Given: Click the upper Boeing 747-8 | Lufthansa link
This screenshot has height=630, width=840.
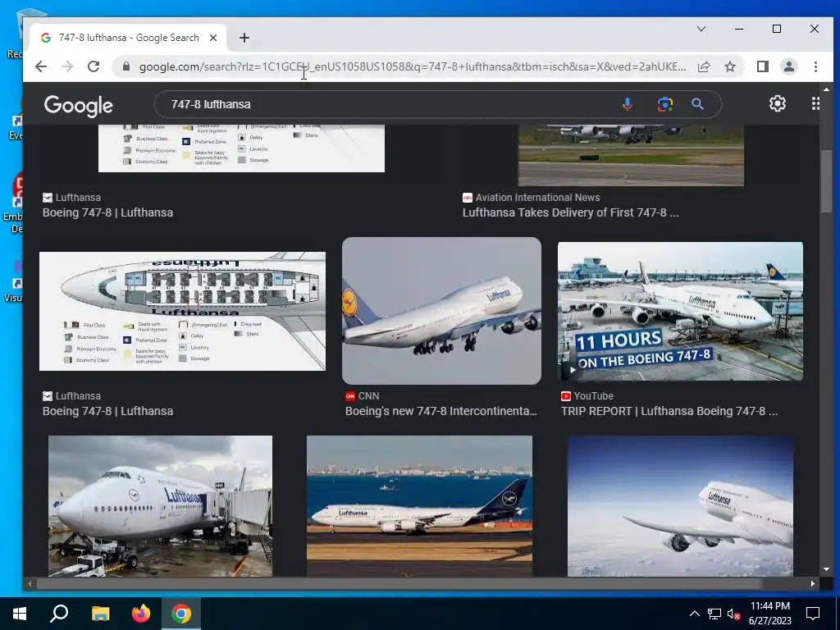Looking at the screenshot, I should [x=107, y=212].
